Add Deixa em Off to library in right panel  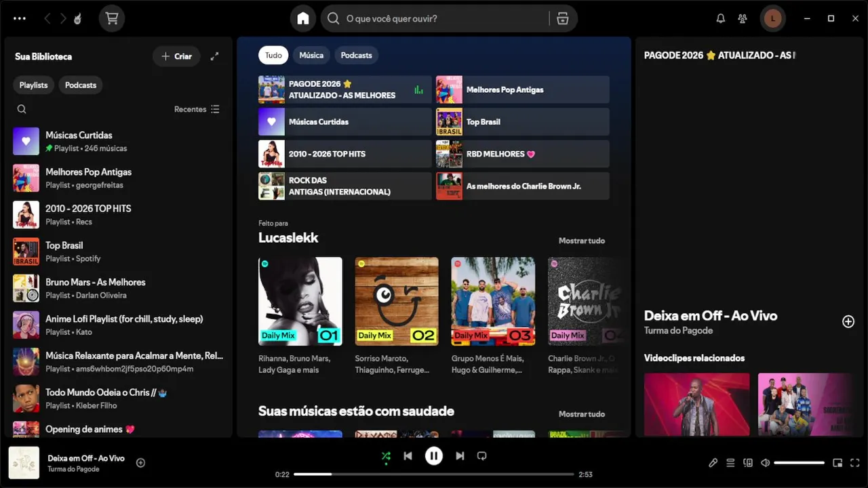[848, 321]
